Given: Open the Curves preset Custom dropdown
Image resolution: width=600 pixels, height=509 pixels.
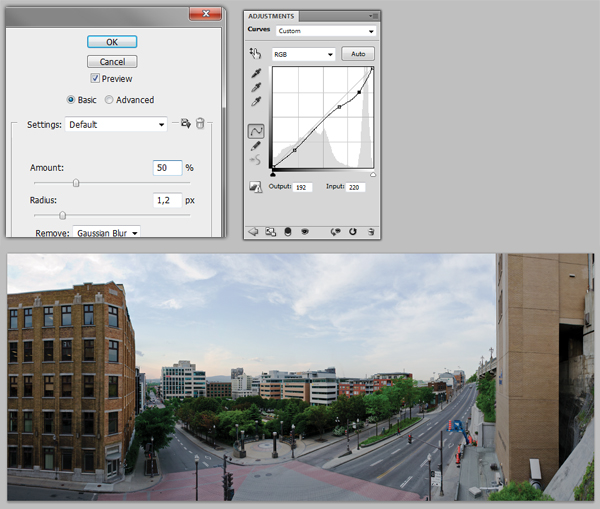Looking at the screenshot, I should (326, 31).
